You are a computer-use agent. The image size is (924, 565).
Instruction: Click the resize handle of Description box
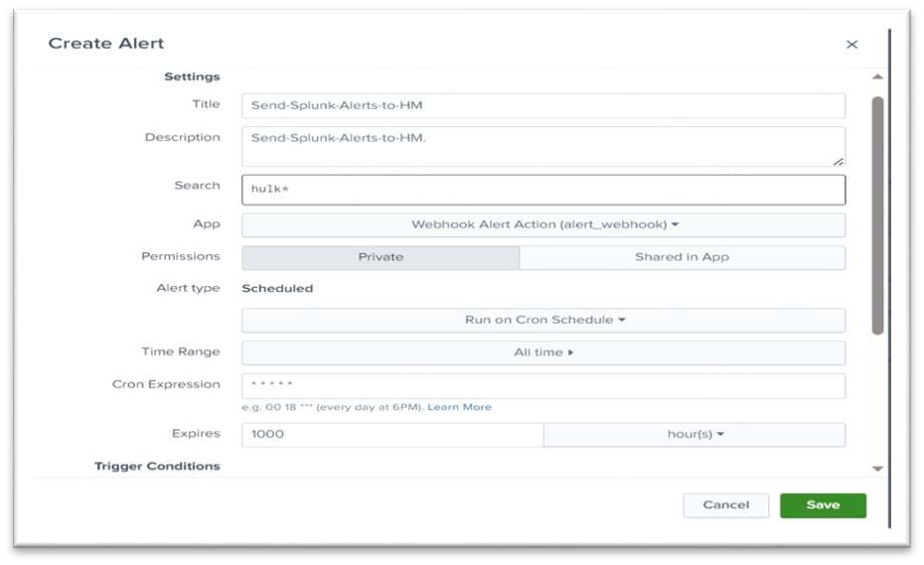click(838, 161)
